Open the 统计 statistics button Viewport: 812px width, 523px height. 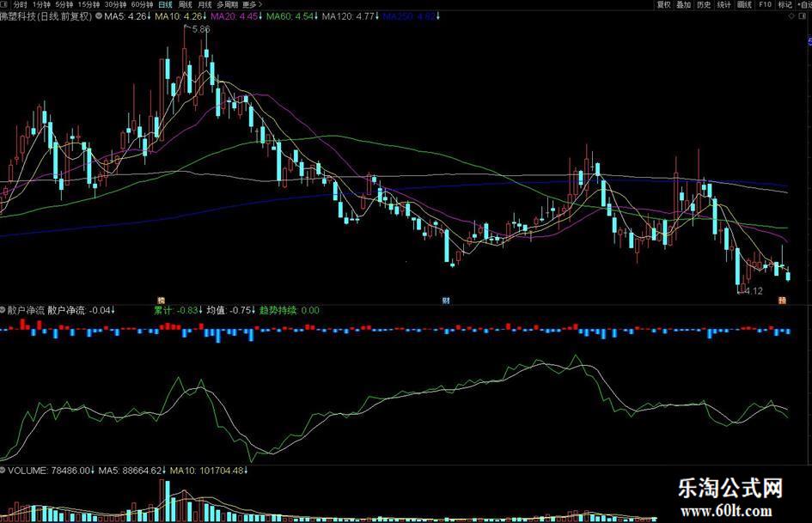click(724, 4)
